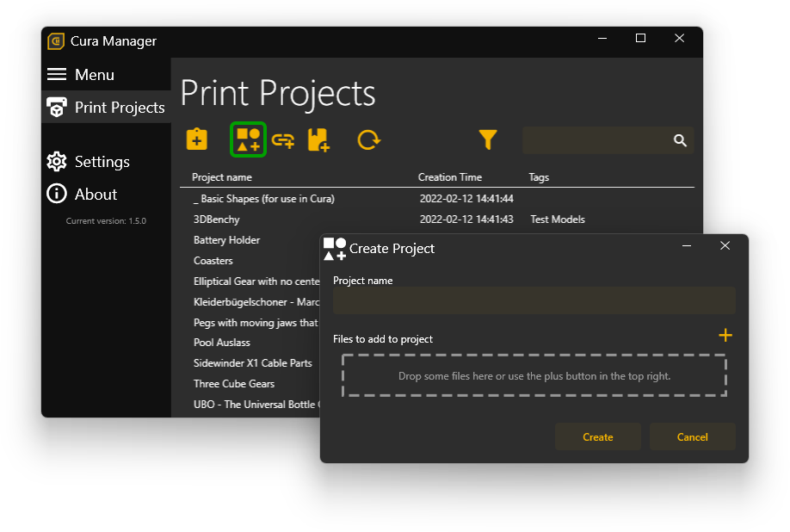Click the filter funnel icon

tap(488, 139)
